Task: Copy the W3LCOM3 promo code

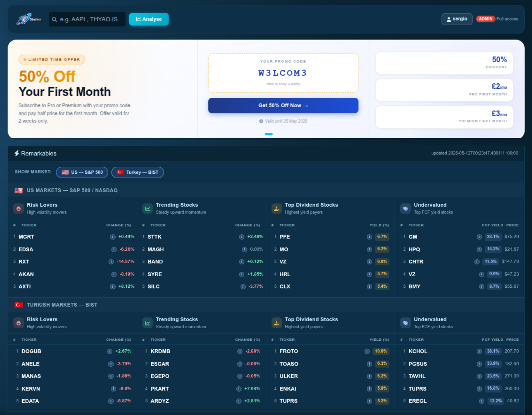Action: click(283, 73)
